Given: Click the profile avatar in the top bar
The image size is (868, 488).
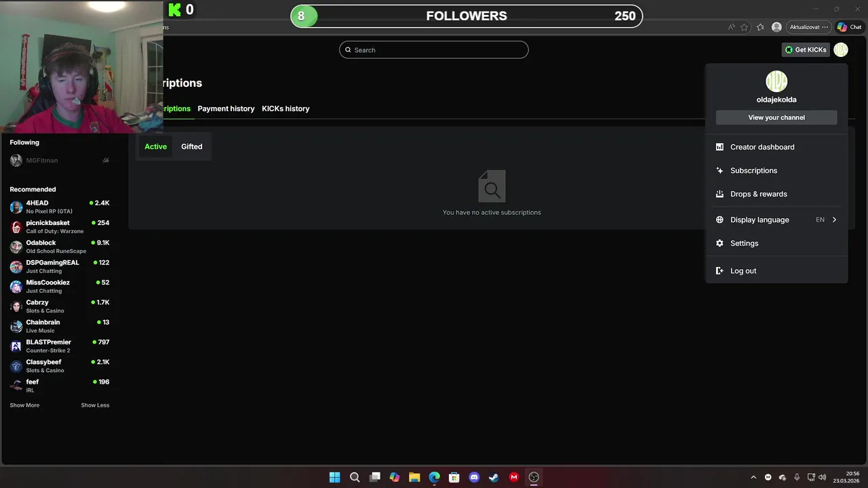Looking at the screenshot, I should click(x=841, y=49).
